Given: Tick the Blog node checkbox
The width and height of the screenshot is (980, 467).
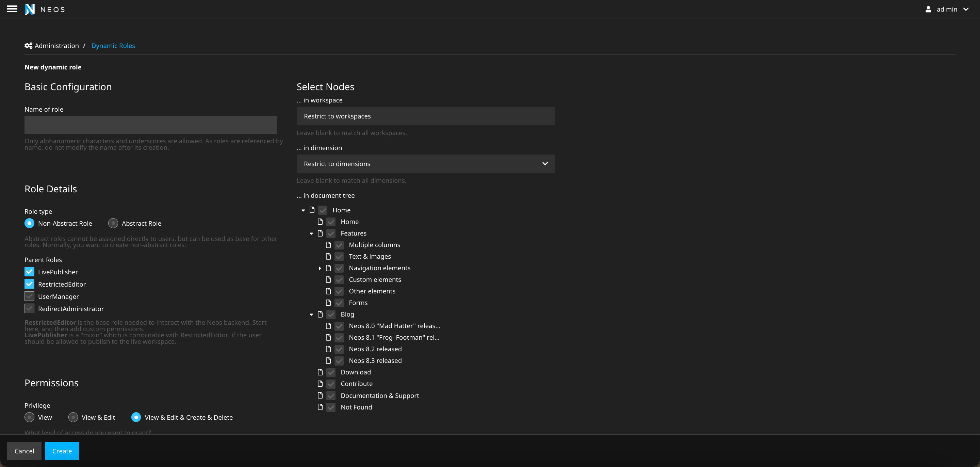Looking at the screenshot, I should point(331,315).
